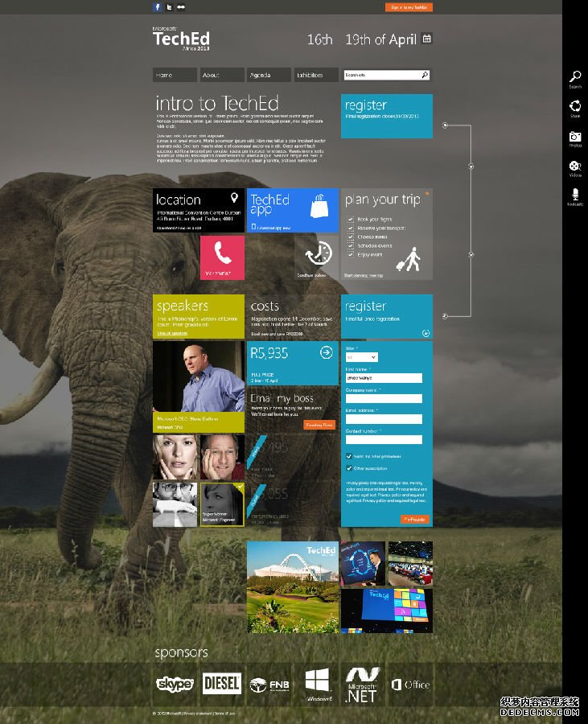This screenshot has height=724, width=588.
Task: Click the traveler with suitcase icon
Action: pyautogui.click(x=409, y=260)
